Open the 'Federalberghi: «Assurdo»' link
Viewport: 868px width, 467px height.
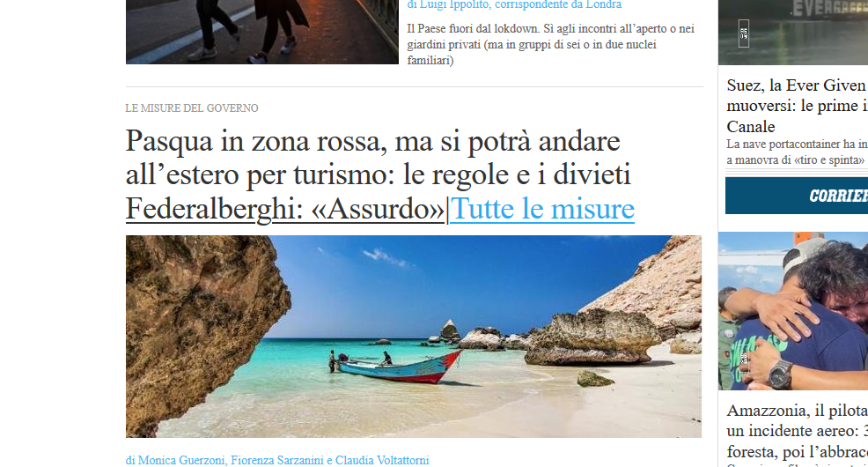pos(285,209)
